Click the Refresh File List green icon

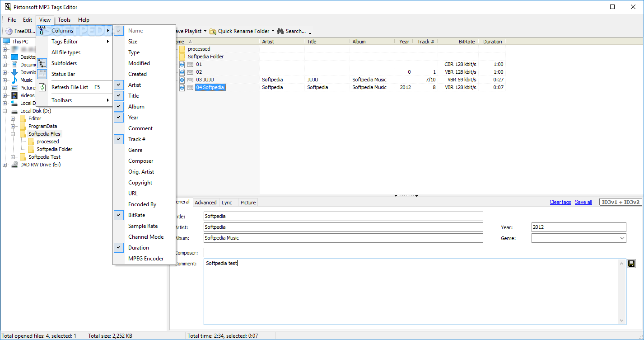click(42, 87)
